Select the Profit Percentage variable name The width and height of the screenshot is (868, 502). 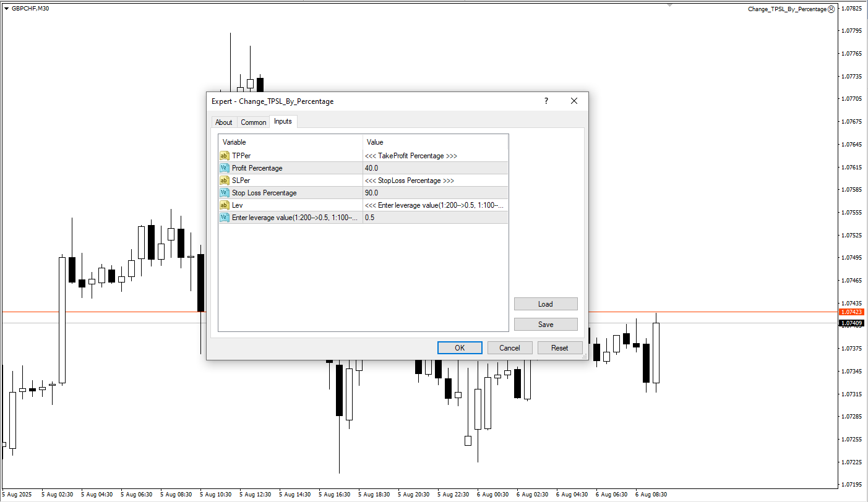257,168
